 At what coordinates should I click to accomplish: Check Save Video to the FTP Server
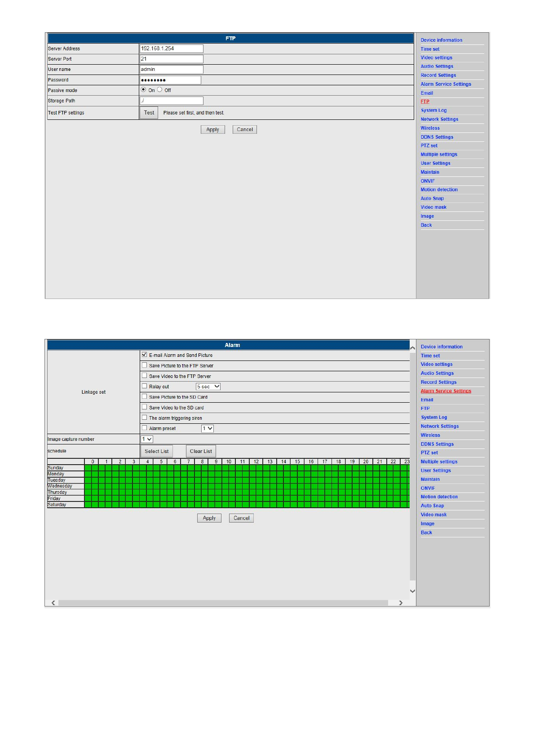pyautogui.click(x=145, y=376)
